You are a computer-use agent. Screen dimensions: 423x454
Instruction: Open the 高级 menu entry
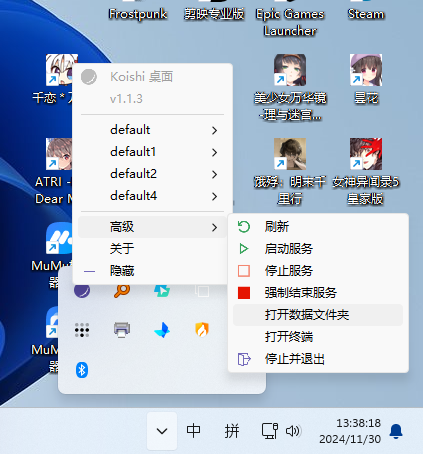pyautogui.click(x=152, y=227)
